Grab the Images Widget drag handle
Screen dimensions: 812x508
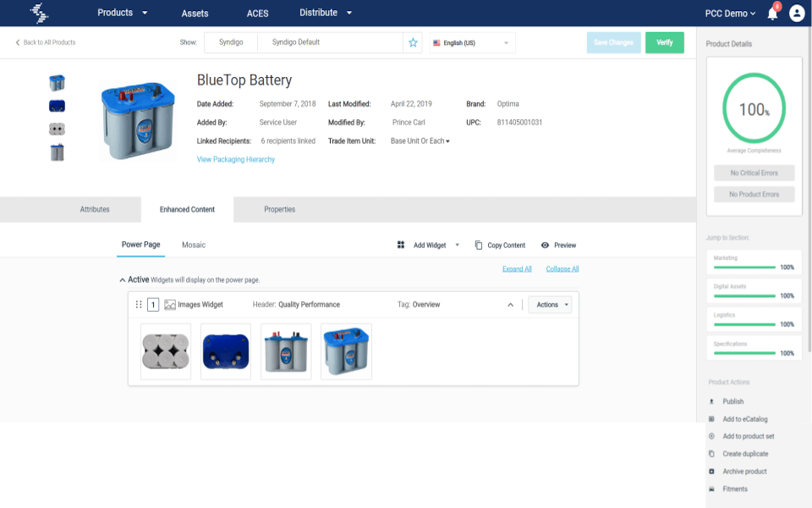tap(139, 304)
